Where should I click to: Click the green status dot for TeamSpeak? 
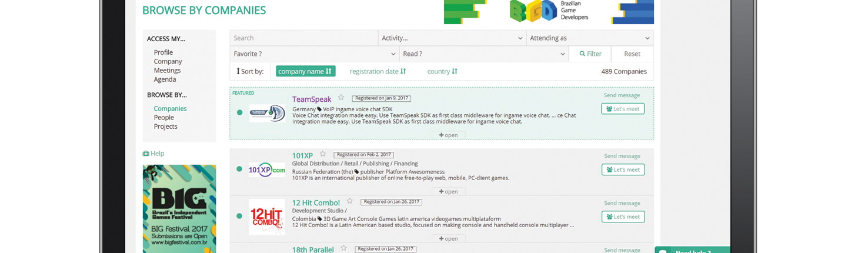click(239, 112)
